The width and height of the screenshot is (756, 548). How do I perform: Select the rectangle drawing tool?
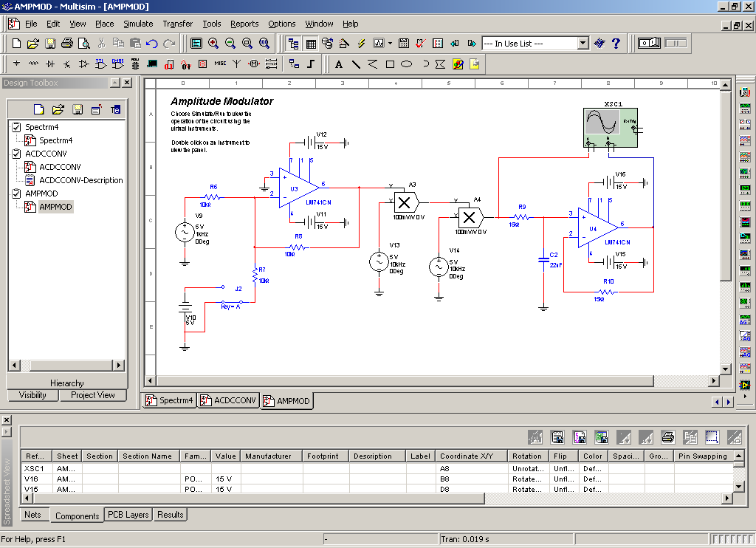point(390,64)
